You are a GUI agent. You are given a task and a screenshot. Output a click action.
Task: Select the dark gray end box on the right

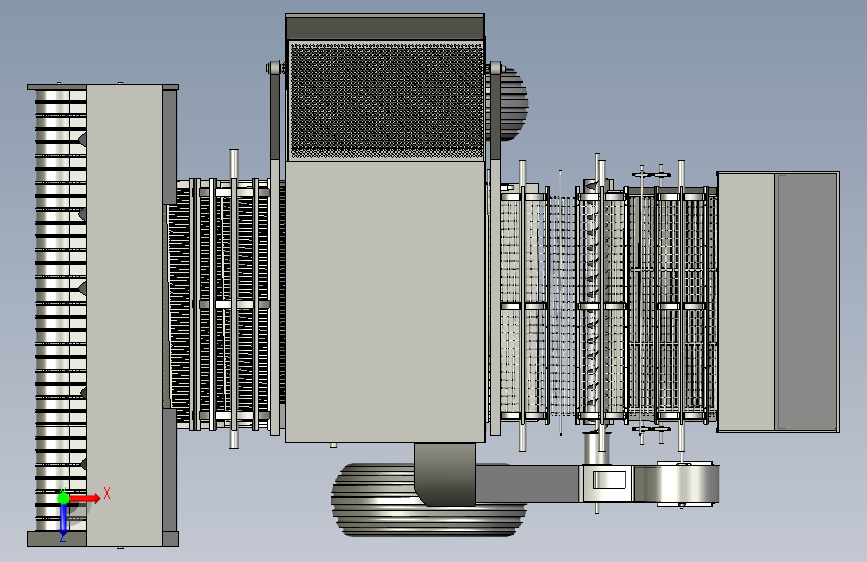807,301
